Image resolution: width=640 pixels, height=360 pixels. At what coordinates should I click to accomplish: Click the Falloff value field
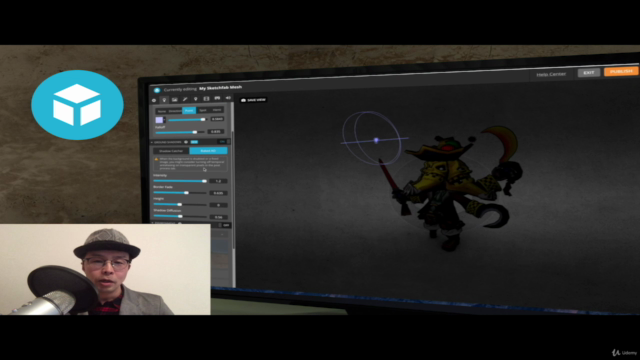coord(216,131)
